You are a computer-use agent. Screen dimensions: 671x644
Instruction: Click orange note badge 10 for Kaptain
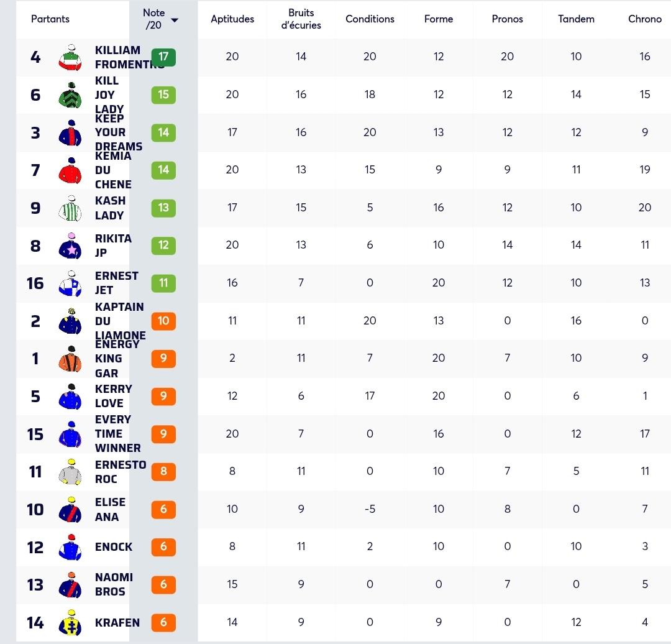[163, 321]
